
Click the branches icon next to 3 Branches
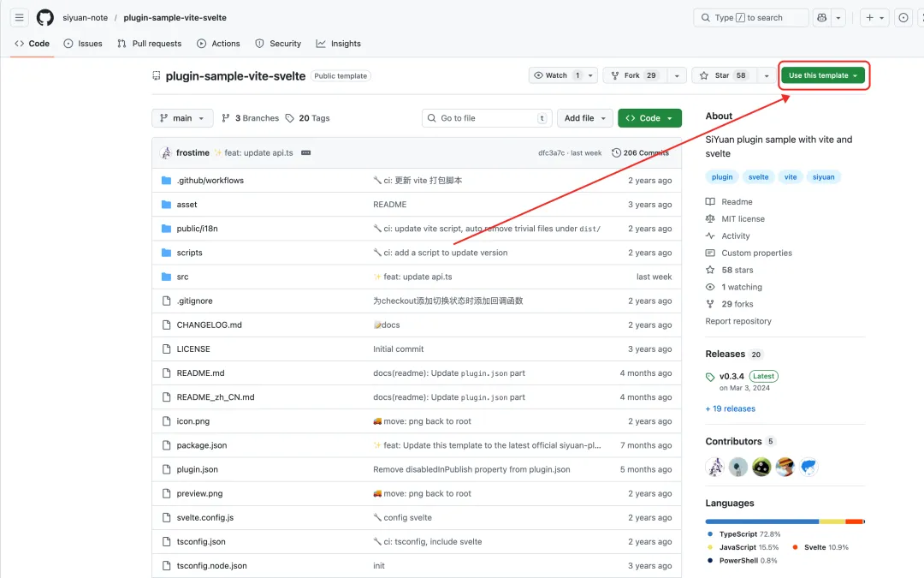(x=226, y=118)
